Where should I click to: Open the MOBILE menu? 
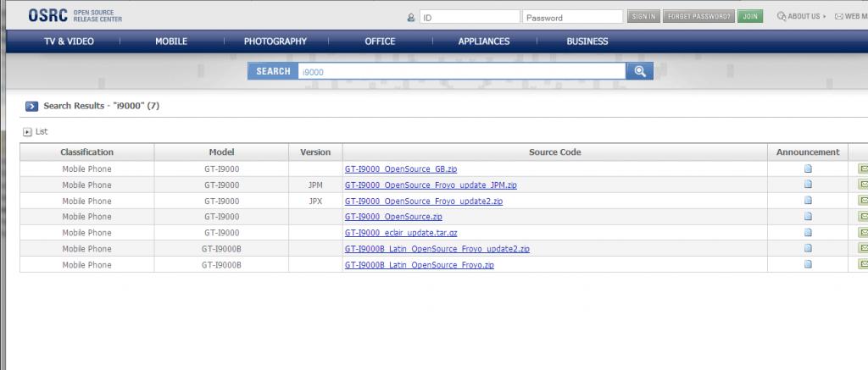coord(171,41)
